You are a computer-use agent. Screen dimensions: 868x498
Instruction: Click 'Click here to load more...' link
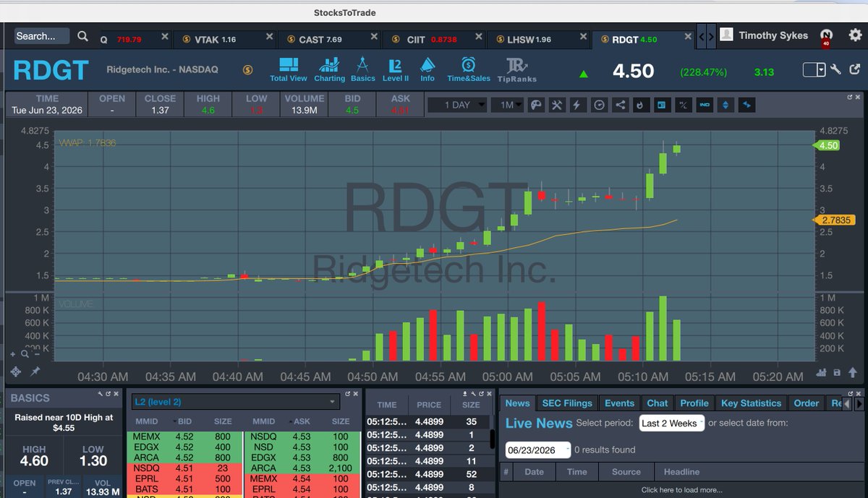point(681,490)
